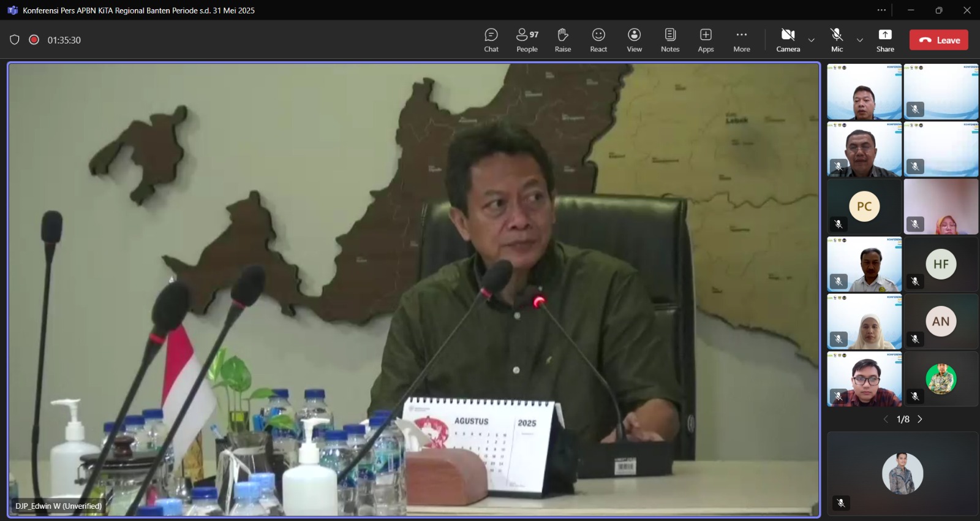The width and height of the screenshot is (980, 521).
Task: Open the React emoji options
Action: click(598, 40)
